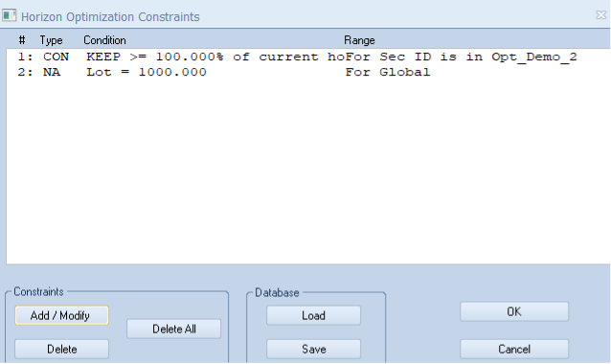Close the Horizon Optimization Constraints dialog
This screenshot has height=364, width=611.
(600, 15)
